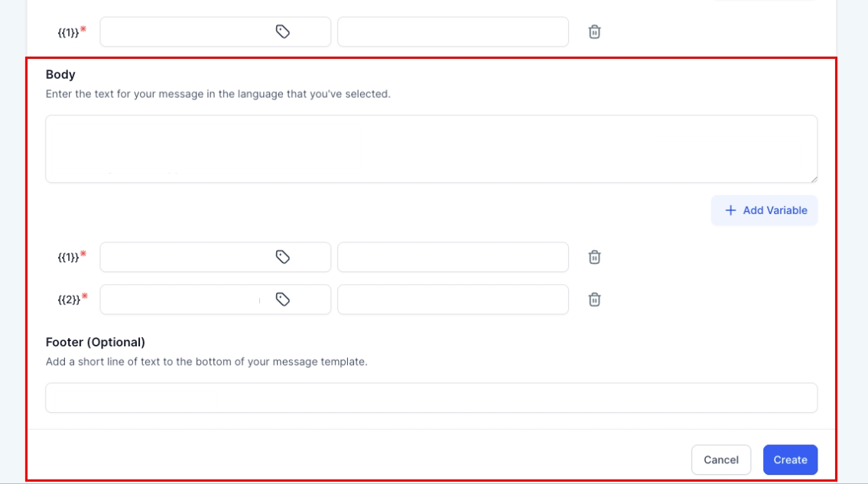Delete Body variable {{1}} with trash icon

click(x=594, y=257)
